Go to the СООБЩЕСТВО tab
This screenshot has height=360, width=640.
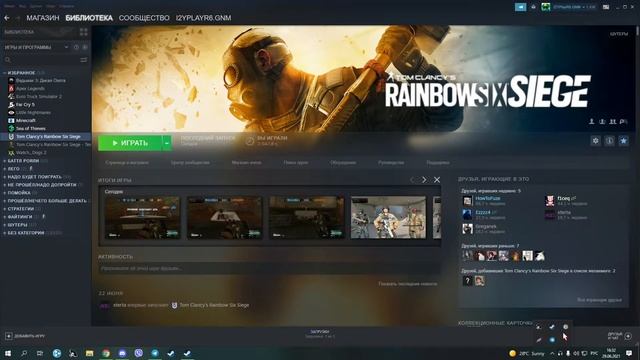[x=144, y=18]
